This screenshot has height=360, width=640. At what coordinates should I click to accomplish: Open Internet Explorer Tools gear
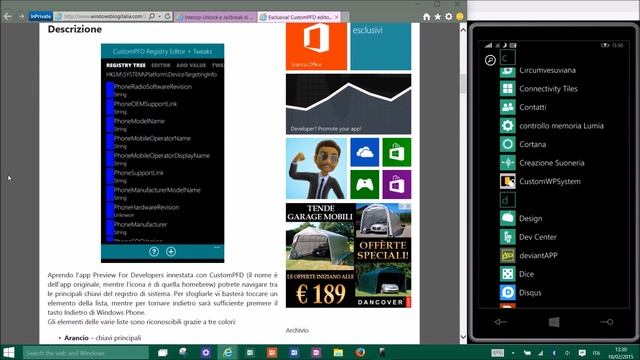[449, 17]
